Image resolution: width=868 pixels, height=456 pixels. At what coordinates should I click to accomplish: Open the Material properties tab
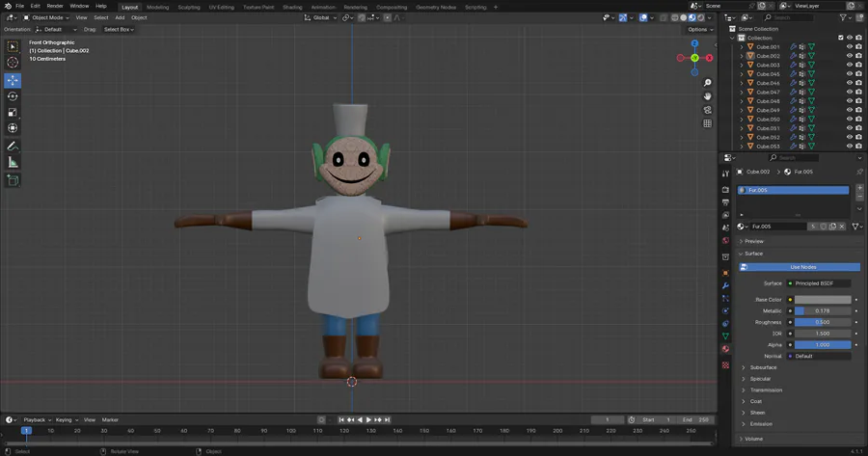pos(725,349)
